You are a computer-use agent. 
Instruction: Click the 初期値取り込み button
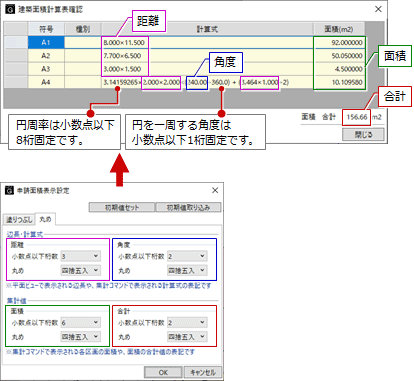[188, 207]
